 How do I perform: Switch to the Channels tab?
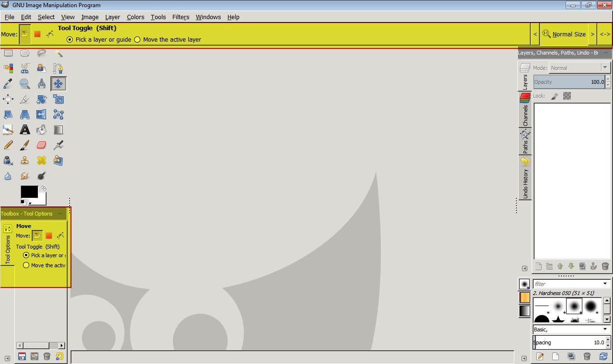pos(525,110)
